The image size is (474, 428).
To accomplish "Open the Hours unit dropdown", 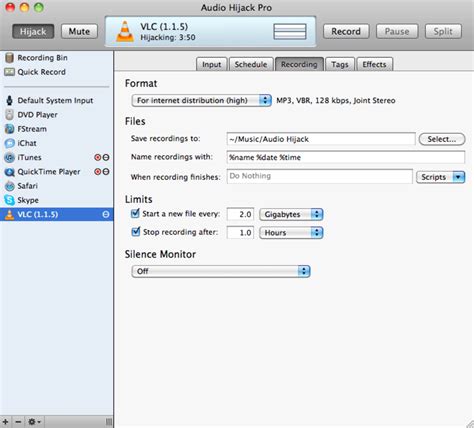I will pyautogui.click(x=291, y=233).
